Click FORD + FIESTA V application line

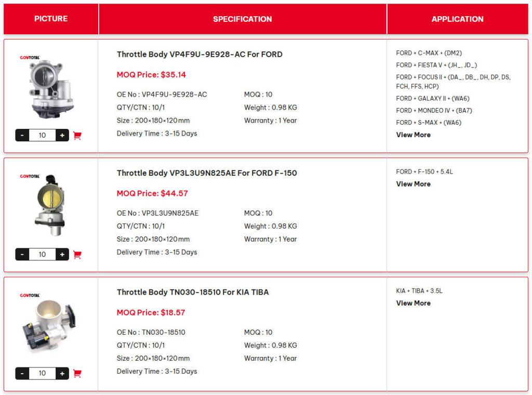[x=436, y=65]
